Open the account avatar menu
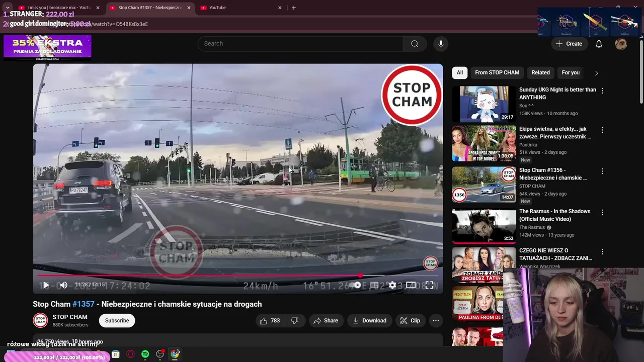Viewport: 644px width, 362px height. pyautogui.click(x=621, y=44)
